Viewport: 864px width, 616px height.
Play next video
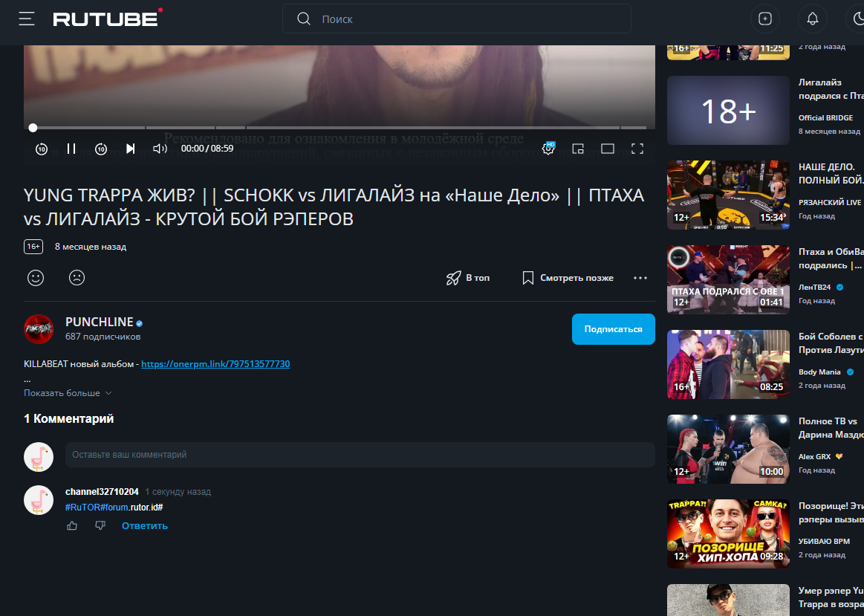(x=131, y=148)
